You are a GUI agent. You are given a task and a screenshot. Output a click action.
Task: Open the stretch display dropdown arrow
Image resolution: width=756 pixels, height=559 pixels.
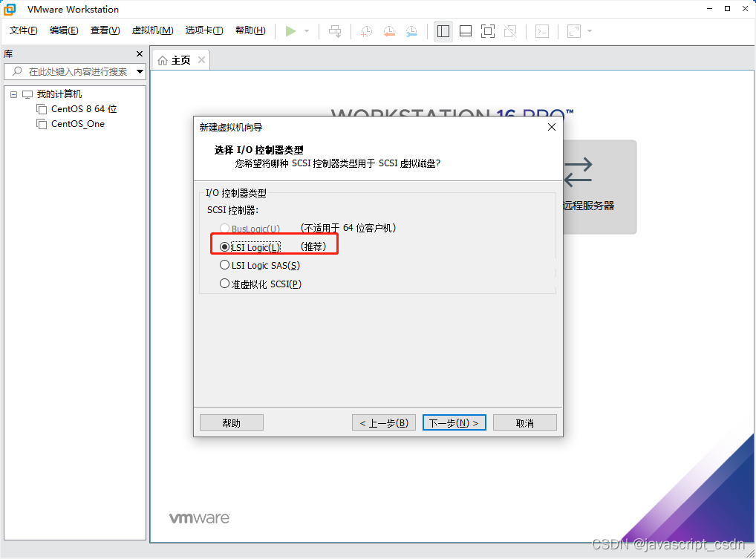point(589,31)
